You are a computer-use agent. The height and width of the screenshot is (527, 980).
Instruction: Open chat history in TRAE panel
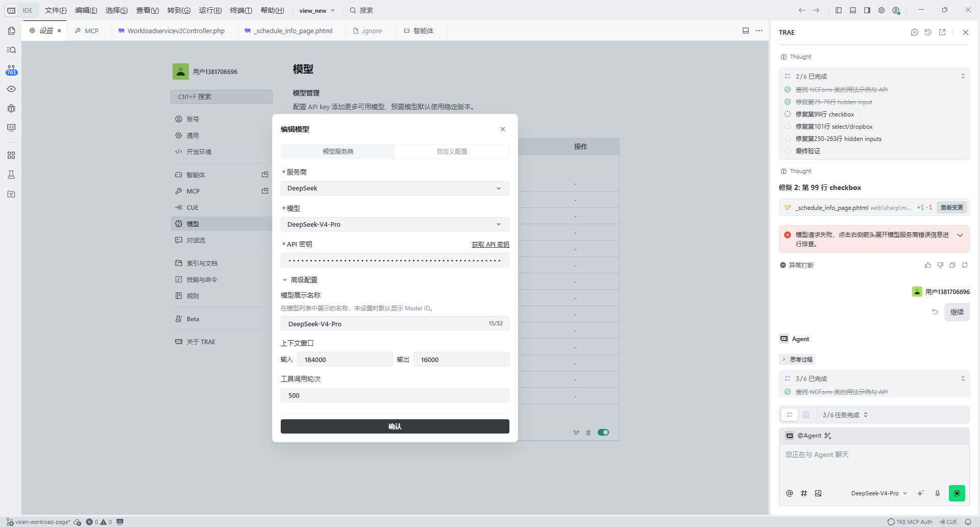tap(928, 32)
